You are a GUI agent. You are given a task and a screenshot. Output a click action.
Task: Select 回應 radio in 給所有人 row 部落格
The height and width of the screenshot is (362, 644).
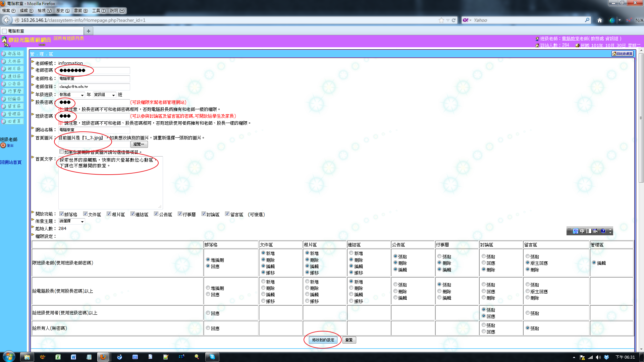pyautogui.click(x=208, y=328)
